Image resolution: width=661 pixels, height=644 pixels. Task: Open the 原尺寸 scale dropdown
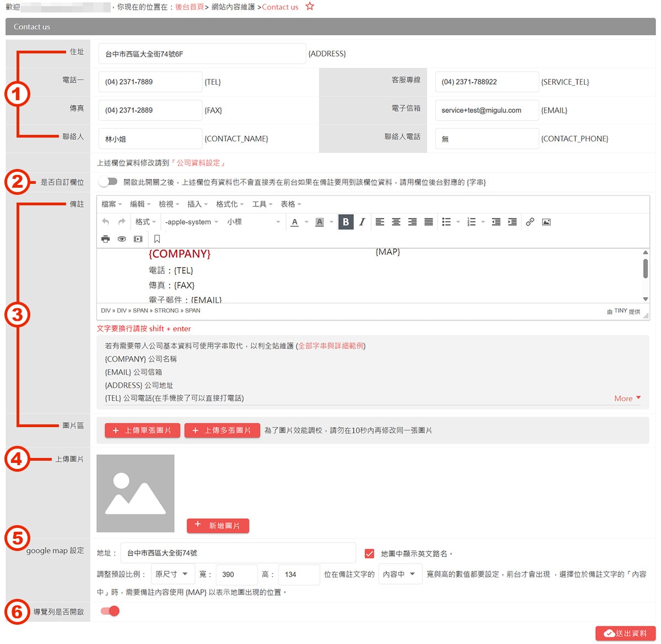(173, 574)
